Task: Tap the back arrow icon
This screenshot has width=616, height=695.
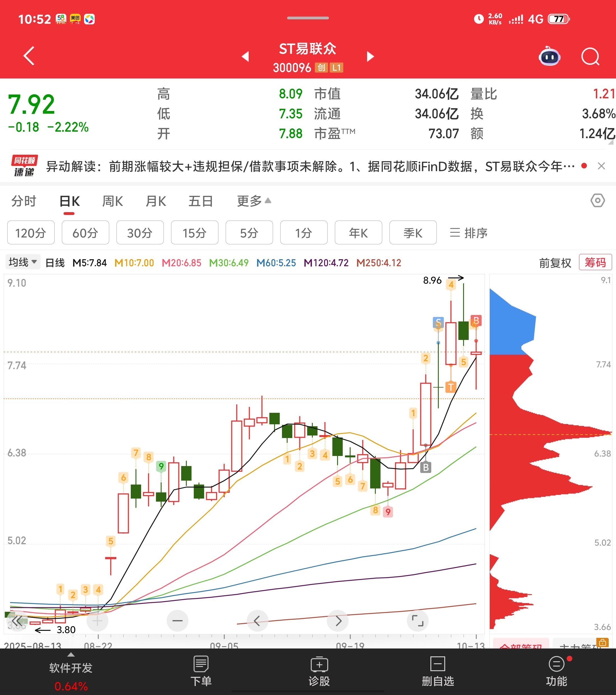Action: [x=29, y=56]
